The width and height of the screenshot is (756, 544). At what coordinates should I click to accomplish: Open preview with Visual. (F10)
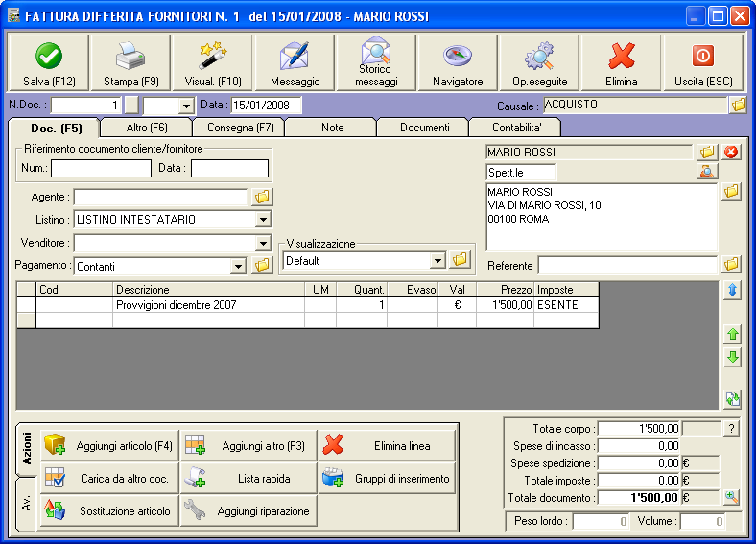[213, 62]
